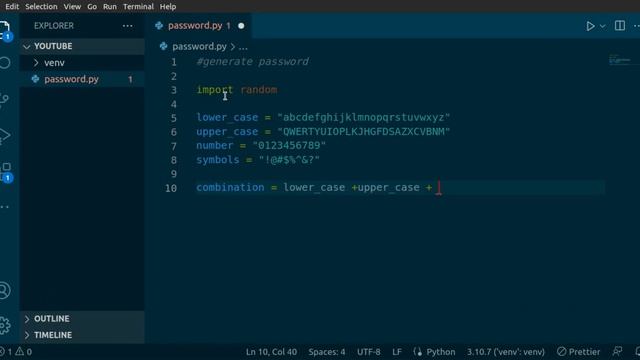Open the Help menu

[x=168, y=7]
